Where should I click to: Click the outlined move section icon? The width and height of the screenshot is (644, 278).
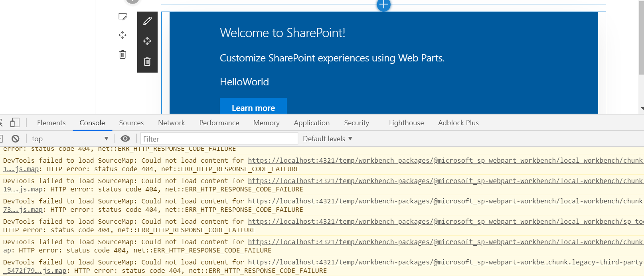[122, 35]
